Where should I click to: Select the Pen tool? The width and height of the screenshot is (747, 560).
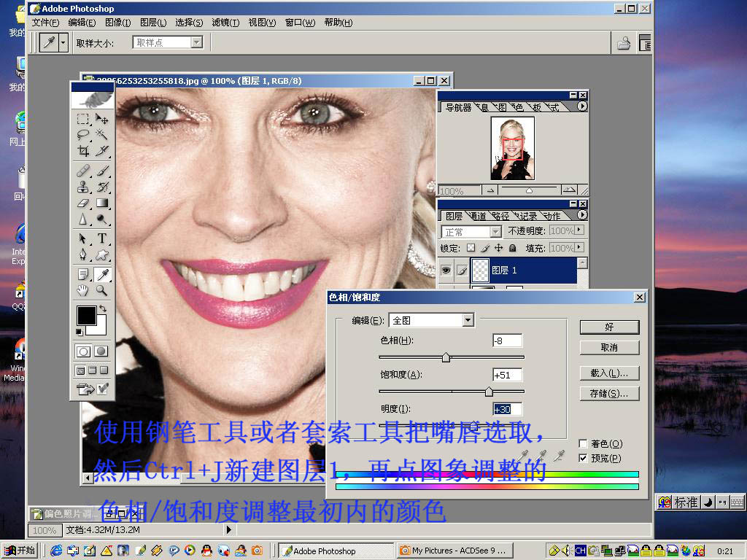tap(83, 254)
